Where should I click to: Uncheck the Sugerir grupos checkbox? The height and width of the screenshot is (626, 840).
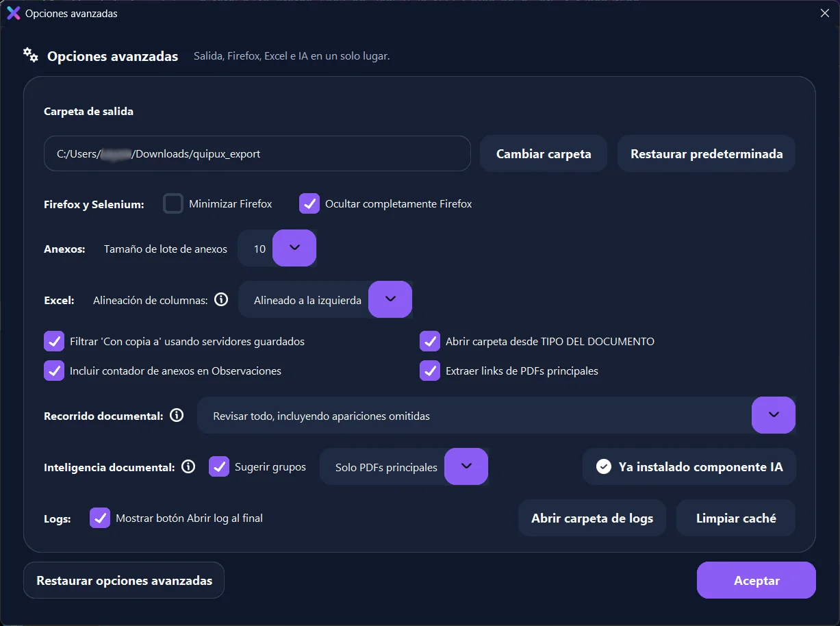219,466
